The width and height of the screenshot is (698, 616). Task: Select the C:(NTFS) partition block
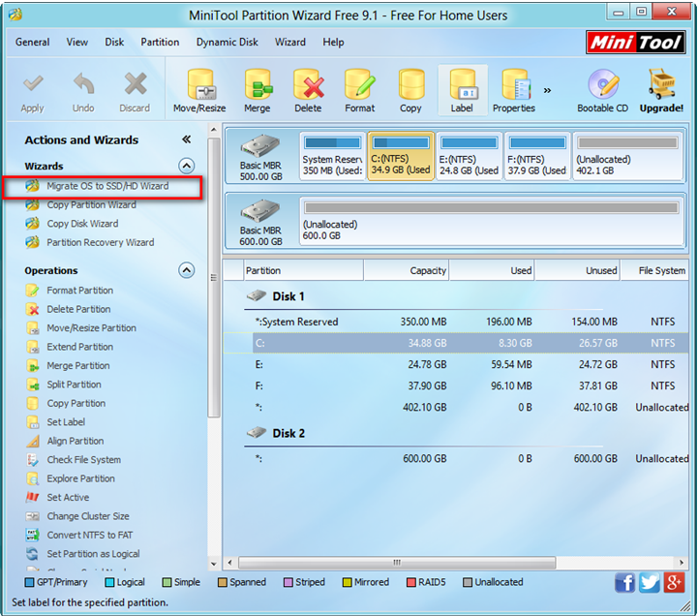click(401, 156)
